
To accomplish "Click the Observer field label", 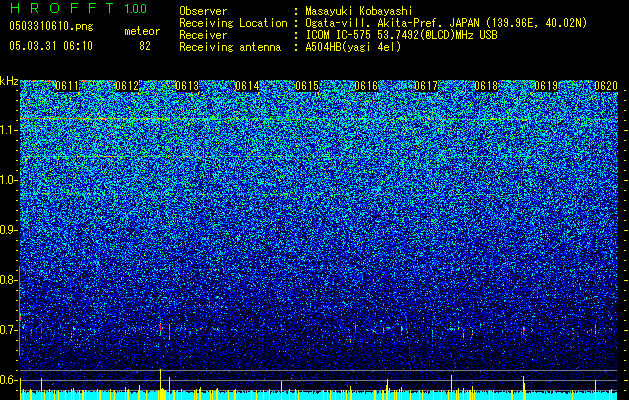I will point(203,12).
